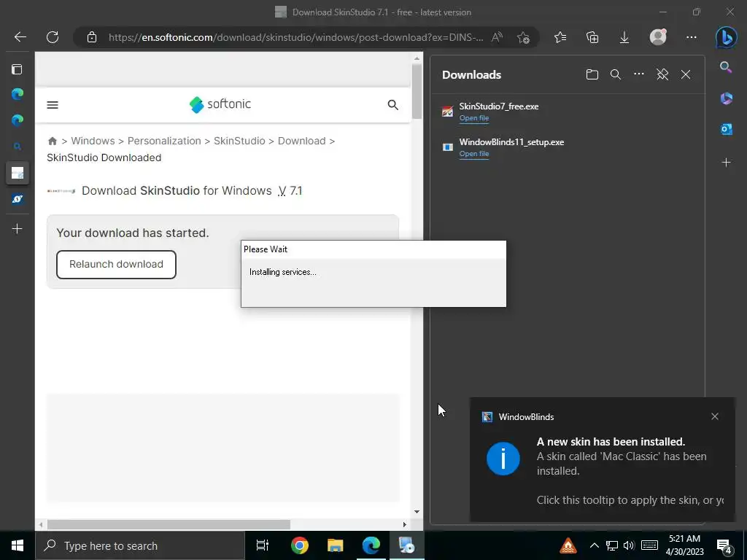This screenshot has width=747, height=560.
Task: Open the SkinStudio breadcrumb link
Action: click(239, 141)
